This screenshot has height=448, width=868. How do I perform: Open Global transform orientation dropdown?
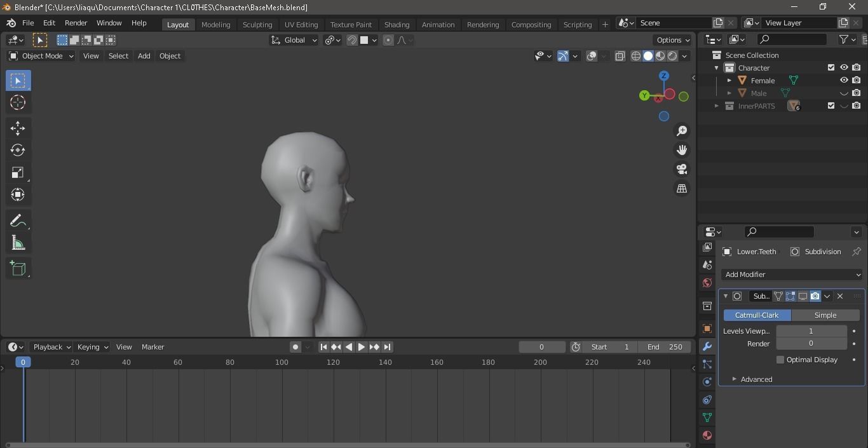tap(294, 40)
